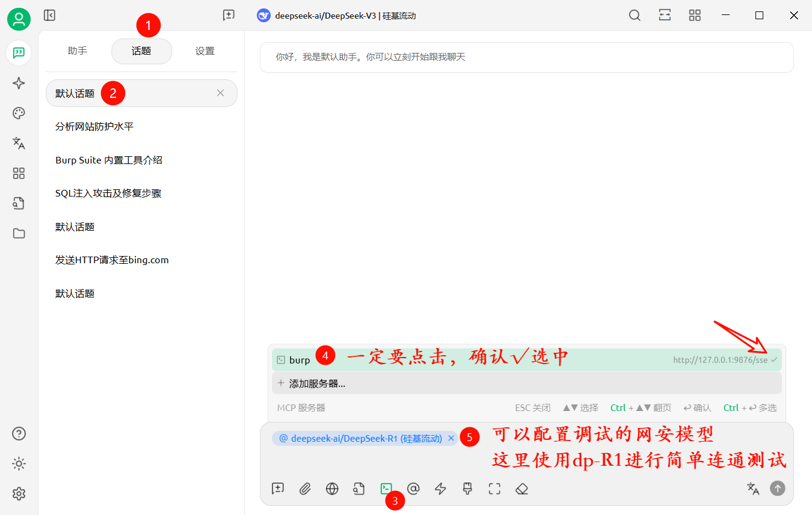Screen dimensions: 812x515
Task: Open topic Burp Suite 内置工具介绍
Action: click(141, 160)
